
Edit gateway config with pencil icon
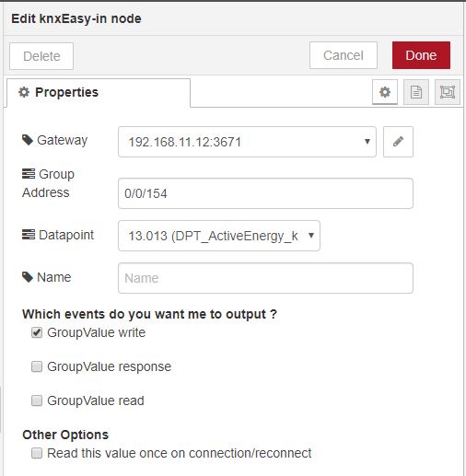click(398, 142)
